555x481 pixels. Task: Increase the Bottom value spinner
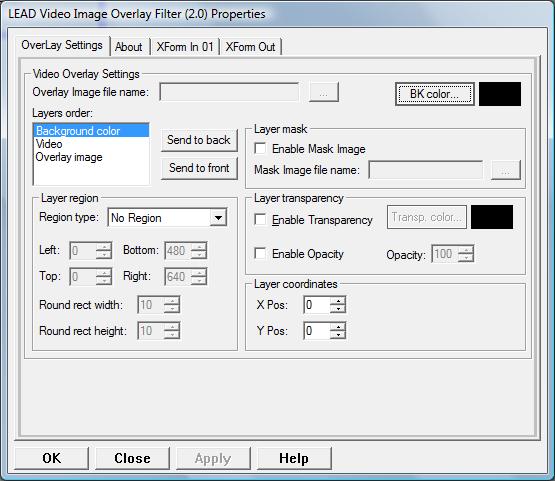[x=199, y=247]
